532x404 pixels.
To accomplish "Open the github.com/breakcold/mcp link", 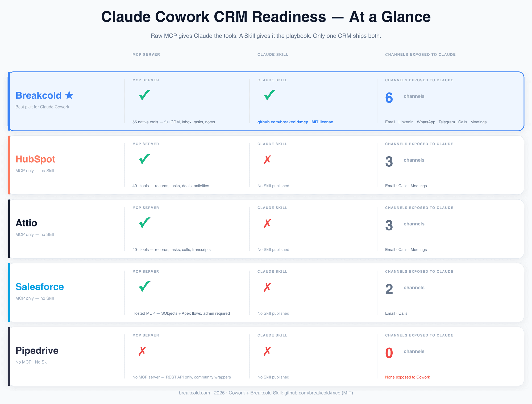I will [x=283, y=122].
